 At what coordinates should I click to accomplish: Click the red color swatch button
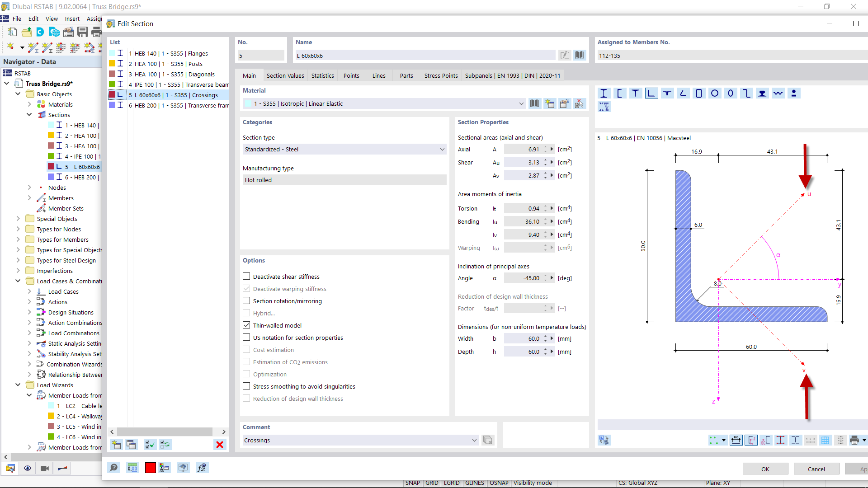[x=151, y=468]
